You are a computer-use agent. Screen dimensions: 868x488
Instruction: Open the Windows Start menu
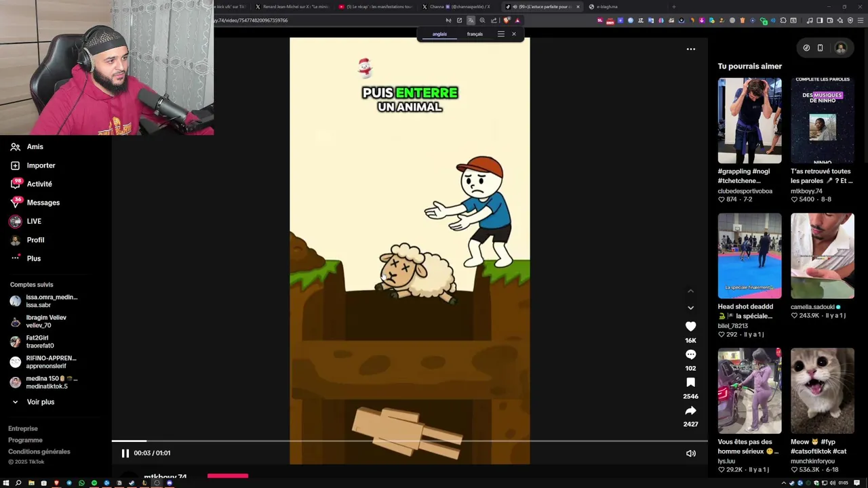[x=6, y=483]
